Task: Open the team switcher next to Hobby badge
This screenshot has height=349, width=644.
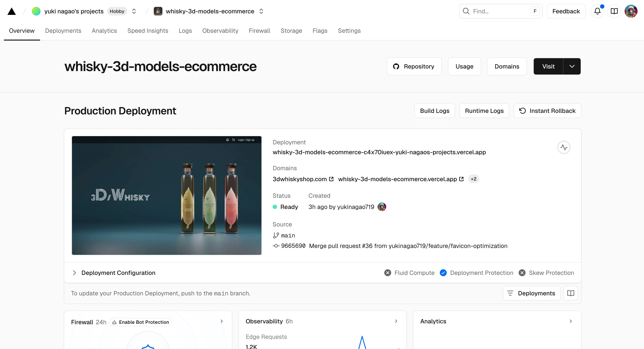Action: [x=134, y=11]
